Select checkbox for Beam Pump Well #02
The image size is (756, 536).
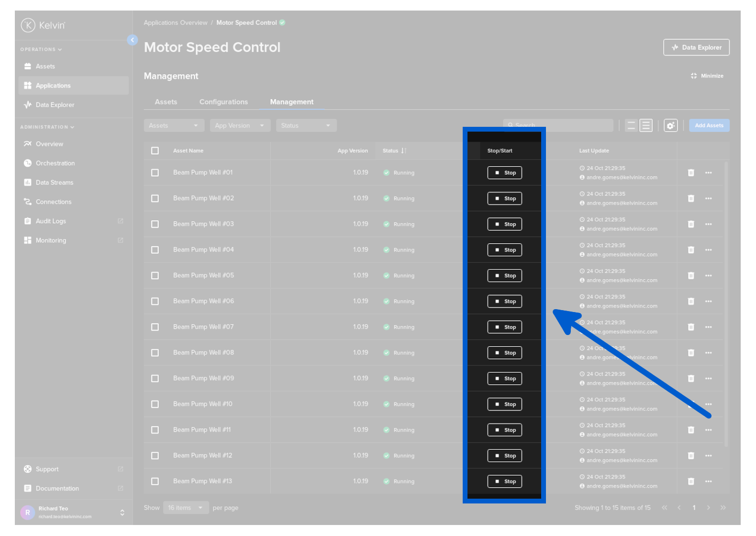click(x=155, y=199)
